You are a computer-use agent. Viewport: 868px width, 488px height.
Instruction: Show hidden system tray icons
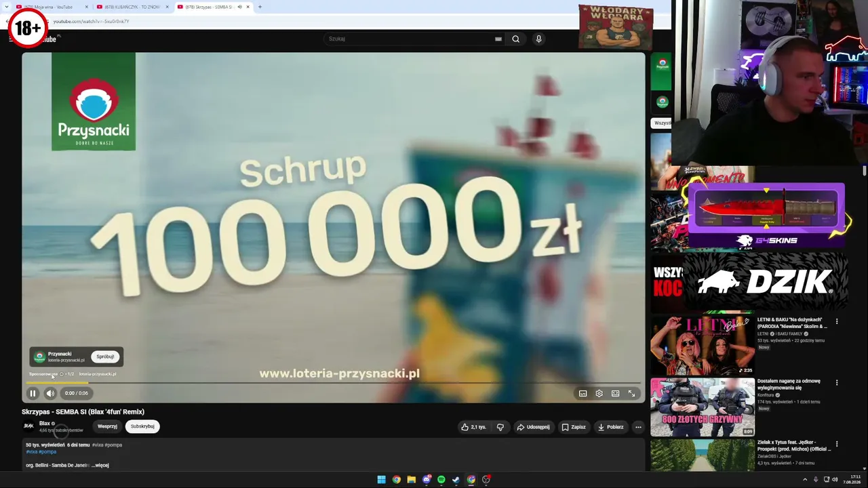pyautogui.click(x=805, y=480)
